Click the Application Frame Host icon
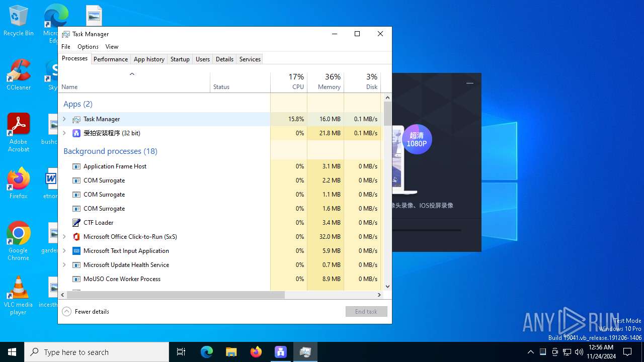Image resolution: width=644 pixels, height=362 pixels. tap(76, 166)
